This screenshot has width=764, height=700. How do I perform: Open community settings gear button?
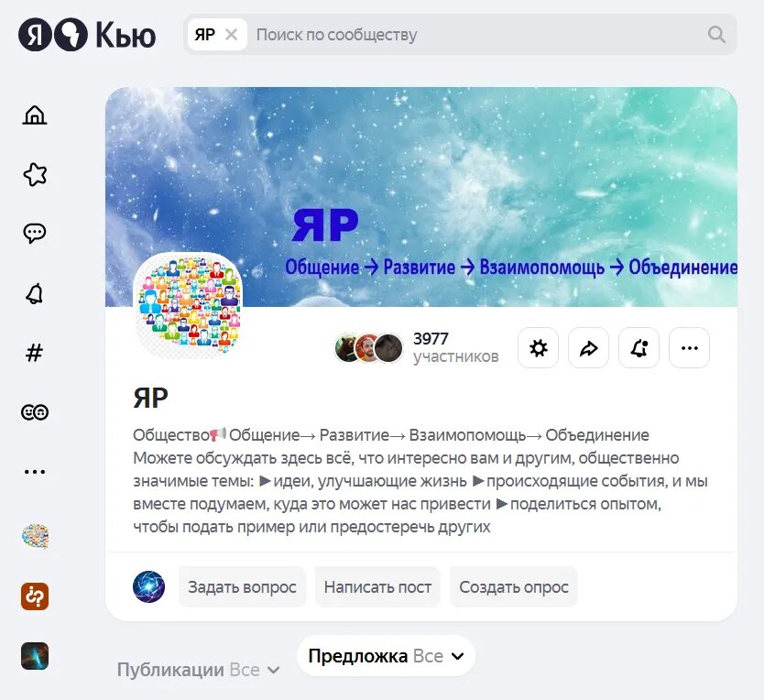pyautogui.click(x=538, y=348)
